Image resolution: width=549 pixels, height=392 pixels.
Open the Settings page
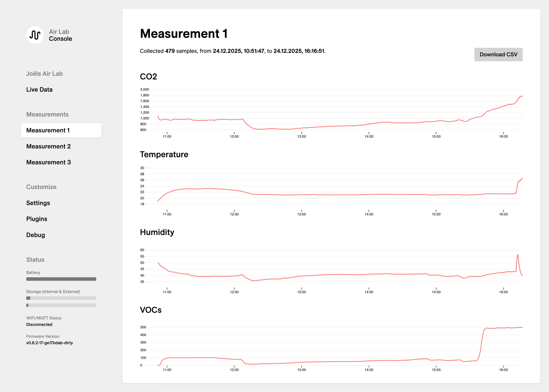[38, 203]
